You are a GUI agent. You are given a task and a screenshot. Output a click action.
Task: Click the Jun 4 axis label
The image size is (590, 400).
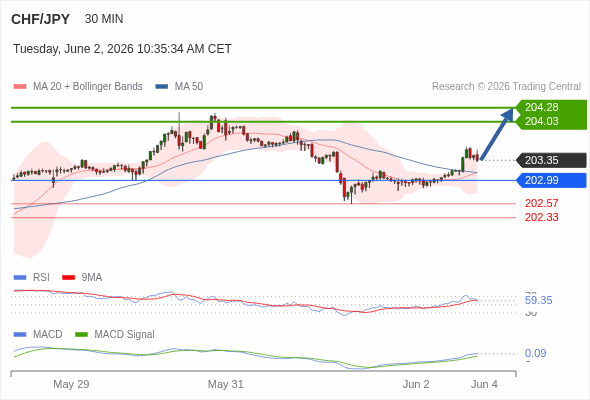pyautogui.click(x=484, y=384)
